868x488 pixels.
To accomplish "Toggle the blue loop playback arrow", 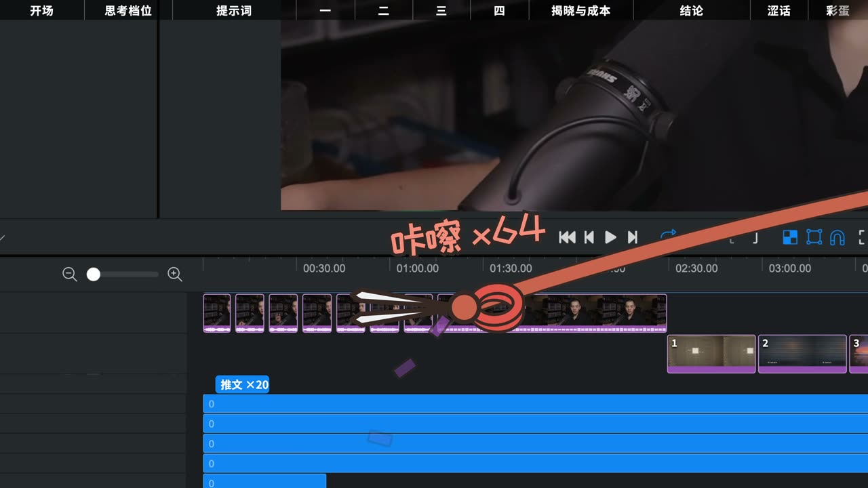I will [668, 235].
